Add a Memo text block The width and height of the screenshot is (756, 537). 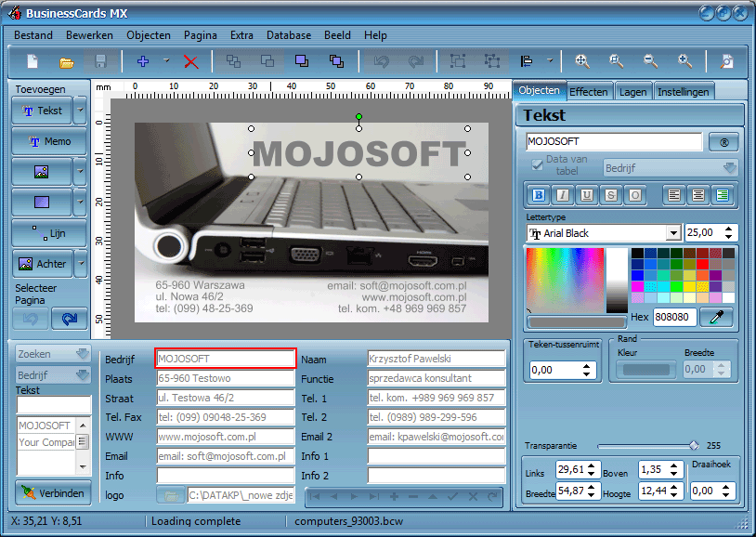[49, 141]
